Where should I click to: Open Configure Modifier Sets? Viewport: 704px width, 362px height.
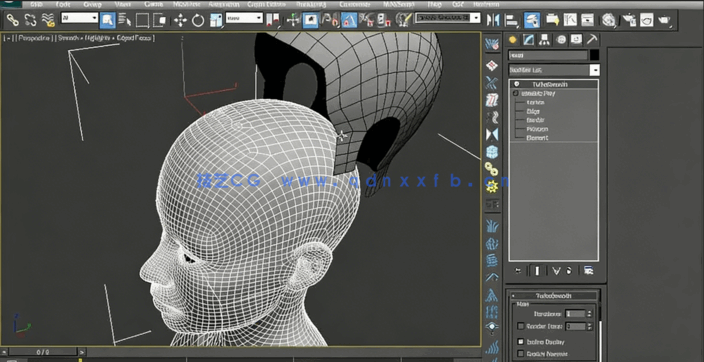click(589, 271)
